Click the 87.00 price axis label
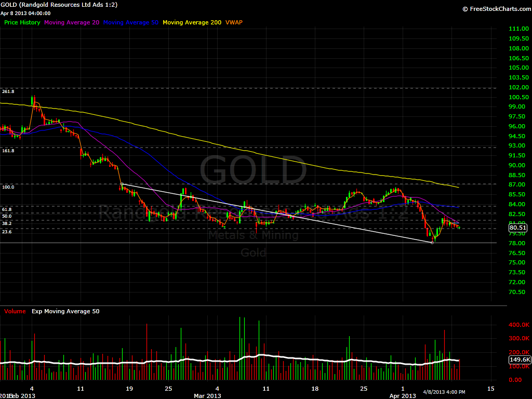Image resolution: width=532 pixels, height=399 pixels. [517, 184]
